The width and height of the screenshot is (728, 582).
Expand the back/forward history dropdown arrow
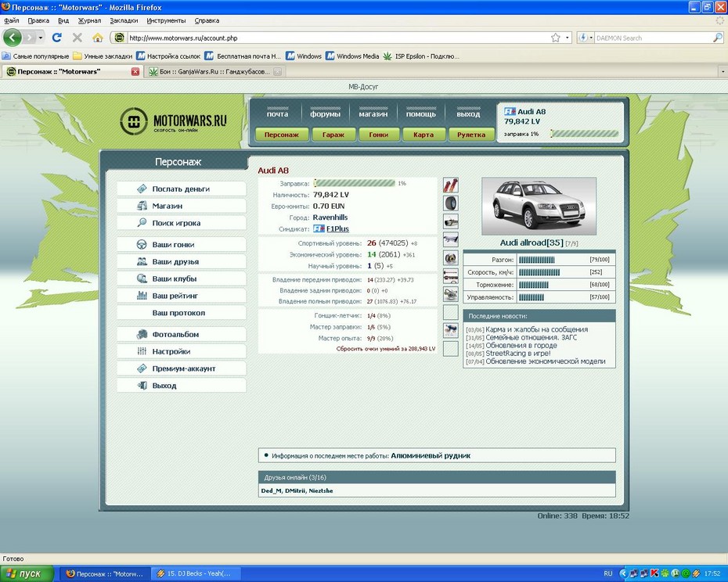click(41, 38)
